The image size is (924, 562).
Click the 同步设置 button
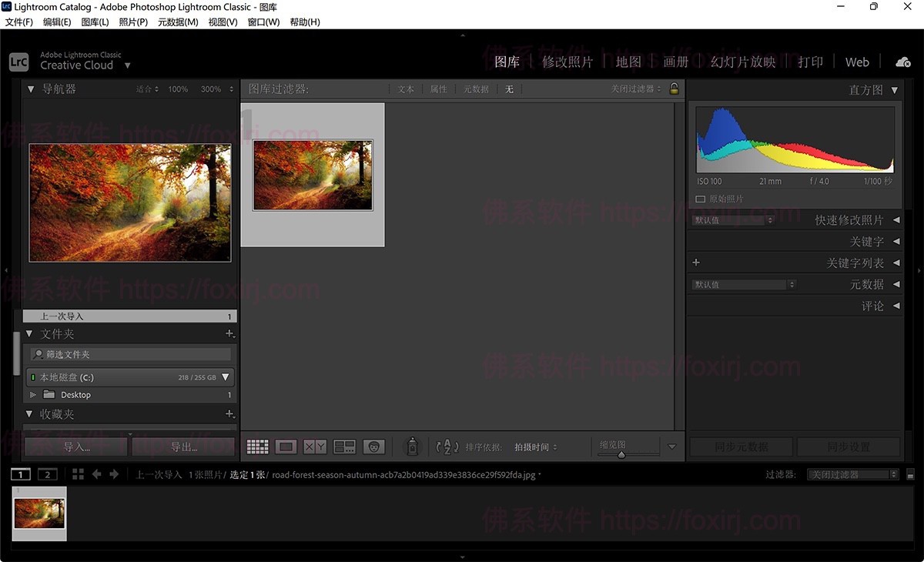click(848, 447)
